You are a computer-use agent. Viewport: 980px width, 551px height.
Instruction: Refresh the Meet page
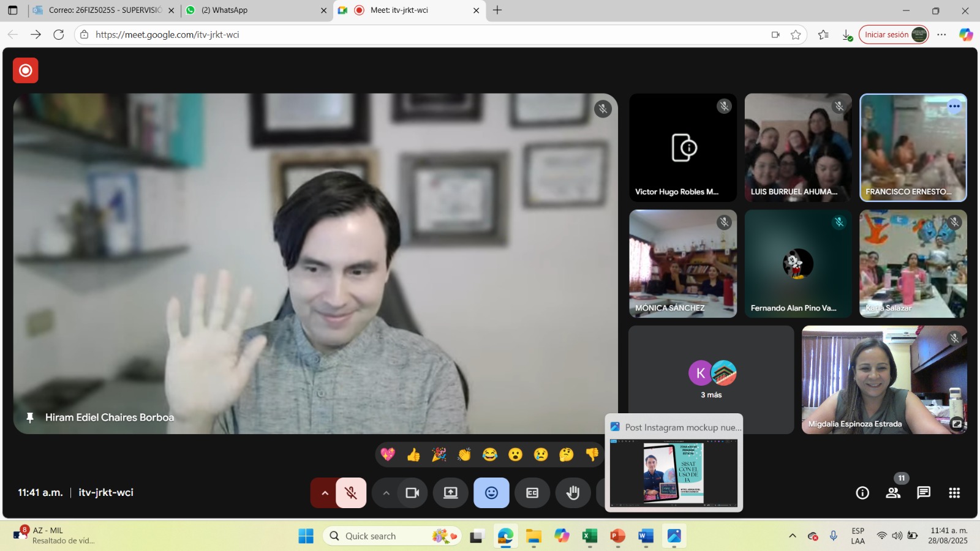point(59,35)
